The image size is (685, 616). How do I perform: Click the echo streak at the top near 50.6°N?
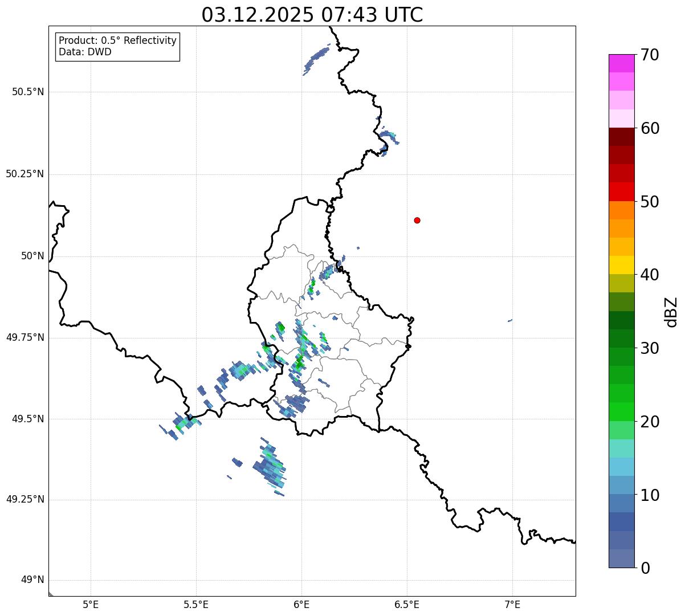(x=316, y=61)
